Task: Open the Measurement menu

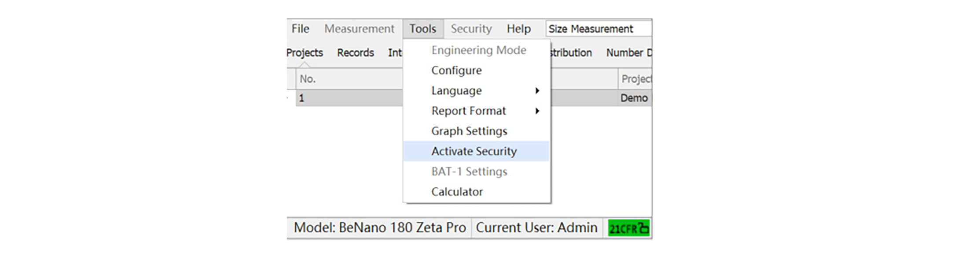Action: coord(359,29)
